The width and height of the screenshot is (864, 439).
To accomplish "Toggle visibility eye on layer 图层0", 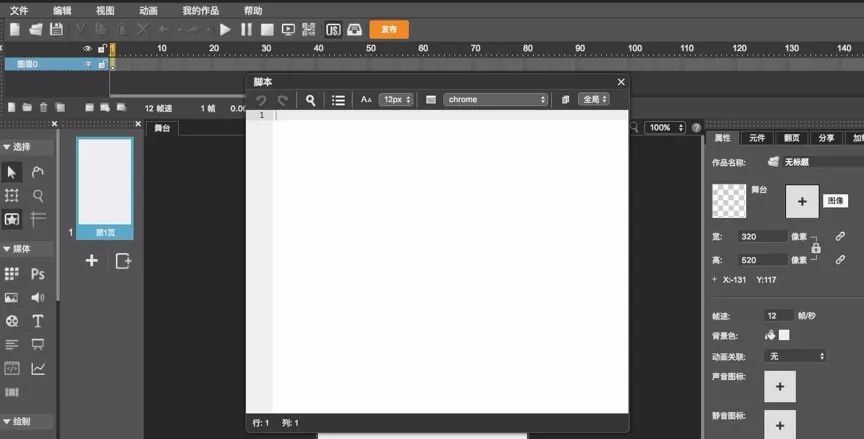I will (88, 64).
